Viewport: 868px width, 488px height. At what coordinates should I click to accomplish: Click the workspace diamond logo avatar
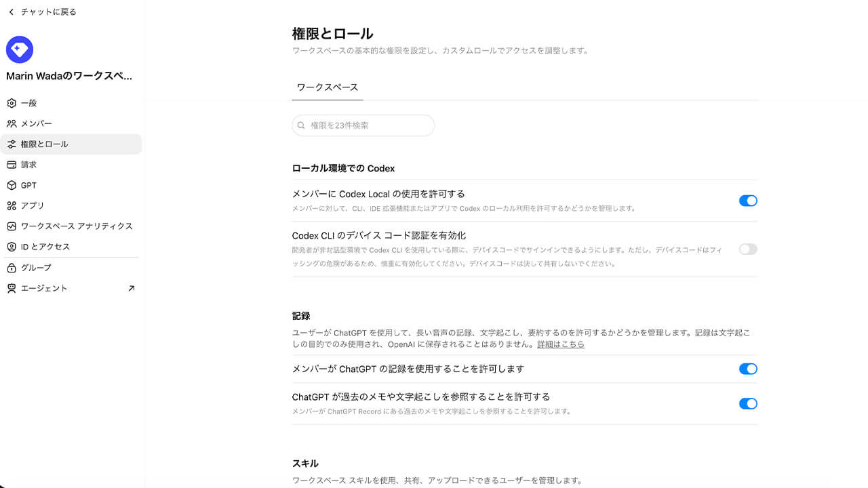(x=20, y=49)
